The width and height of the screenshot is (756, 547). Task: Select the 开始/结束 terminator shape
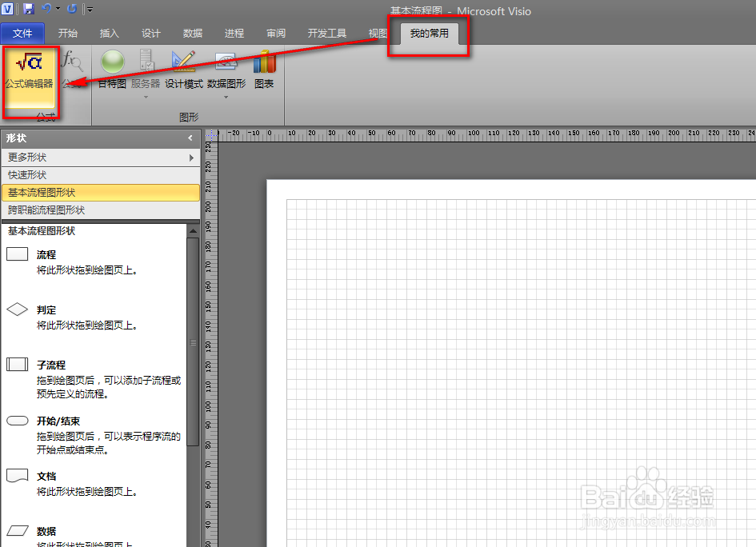(18, 421)
